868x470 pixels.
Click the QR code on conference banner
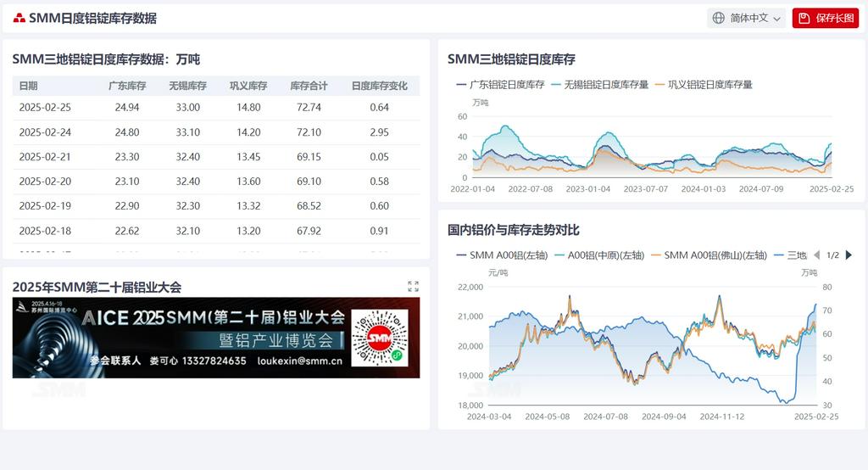(x=380, y=338)
